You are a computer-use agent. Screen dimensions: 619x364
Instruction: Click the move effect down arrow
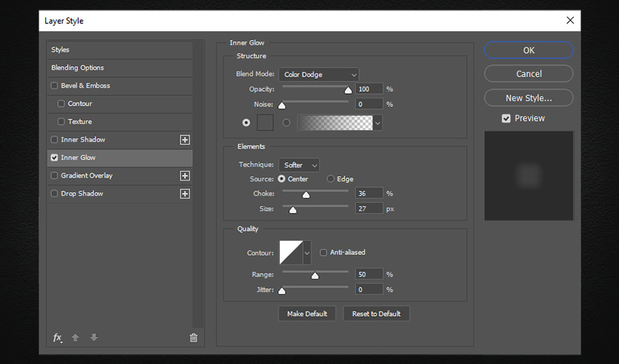pyautogui.click(x=93, y=338)
